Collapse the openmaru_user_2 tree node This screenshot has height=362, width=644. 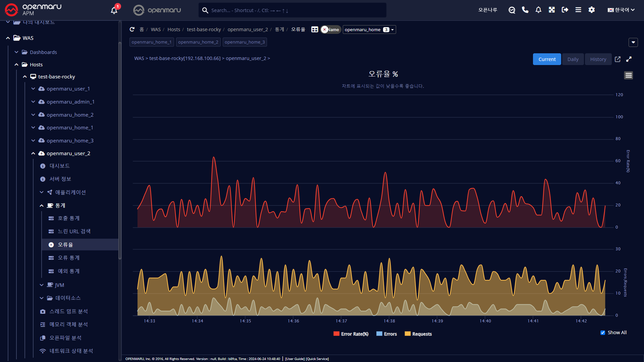[33, 154]
